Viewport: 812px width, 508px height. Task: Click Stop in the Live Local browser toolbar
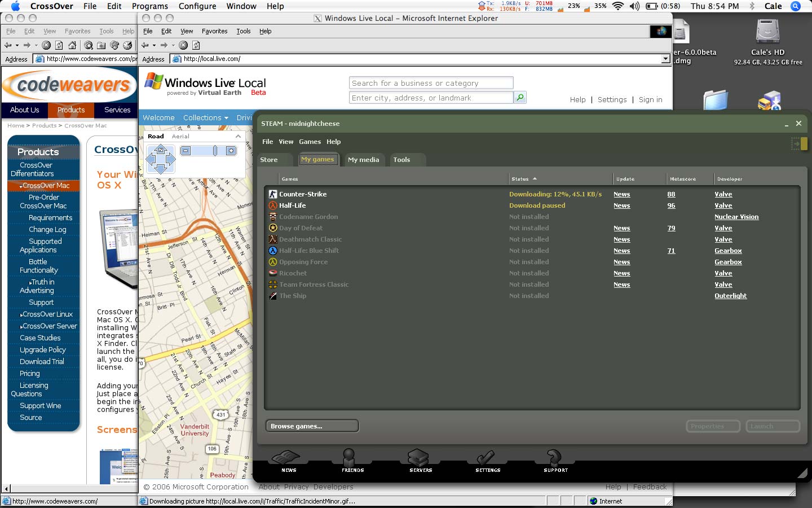click(183, 45)
